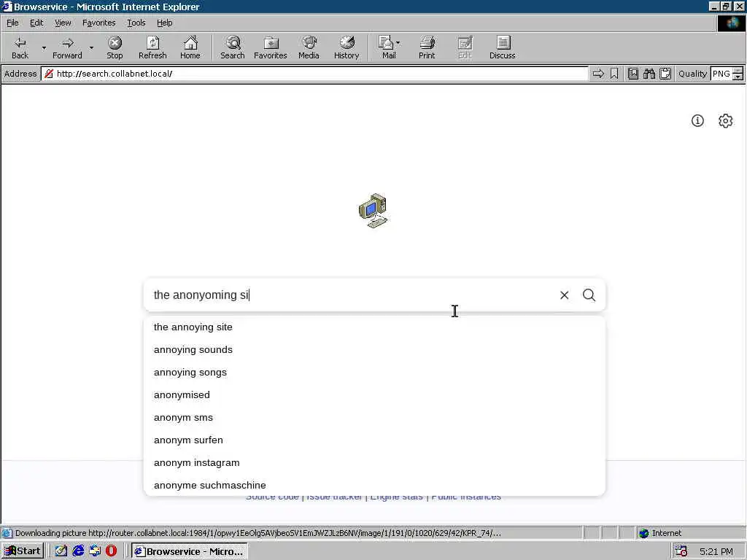The image size is (747, 560).
Task: Click the computer logo image
Action: point(373,211)
